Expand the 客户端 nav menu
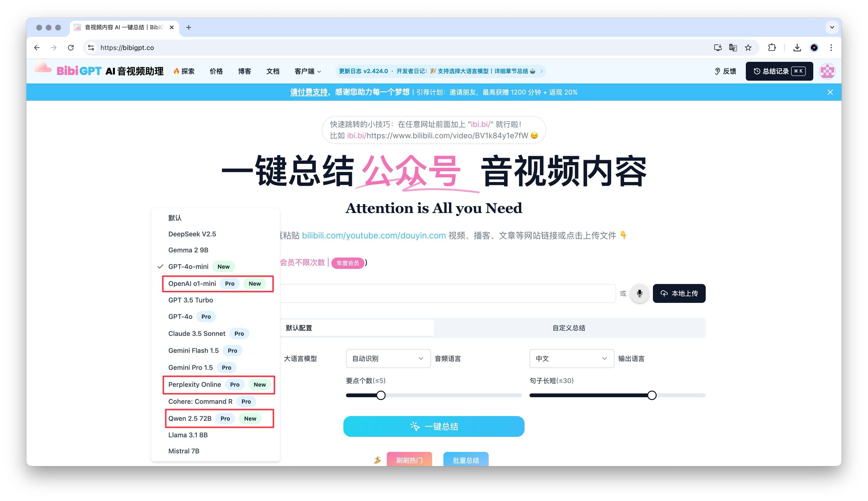The height and width of the screenshot is (501, 868). click(x=307, y=71)
